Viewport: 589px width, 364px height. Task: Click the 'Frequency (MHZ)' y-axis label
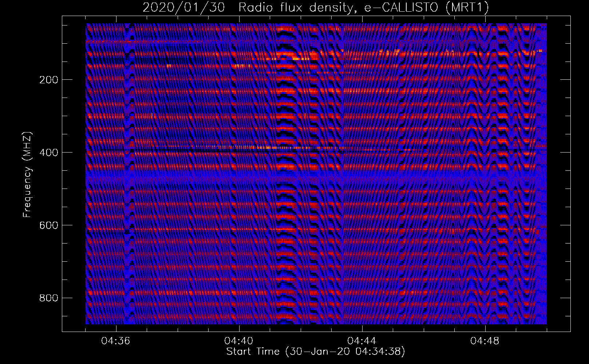27,174
